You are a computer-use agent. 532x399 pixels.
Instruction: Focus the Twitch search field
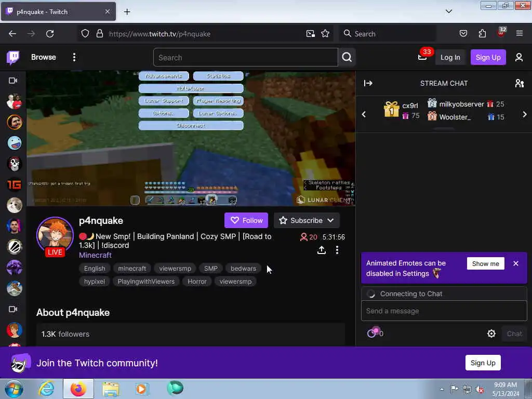(245, 57)
